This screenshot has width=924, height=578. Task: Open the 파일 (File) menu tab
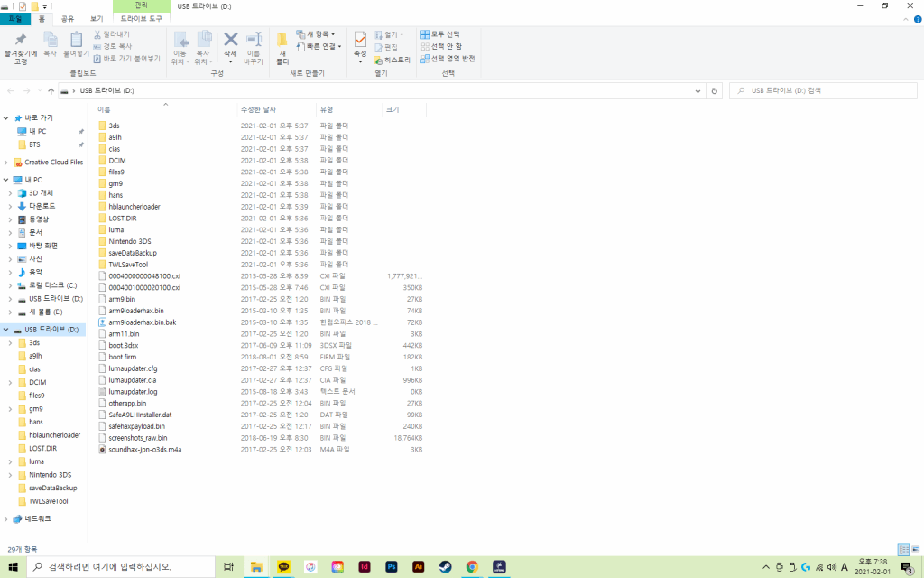[x=14, y=19]
